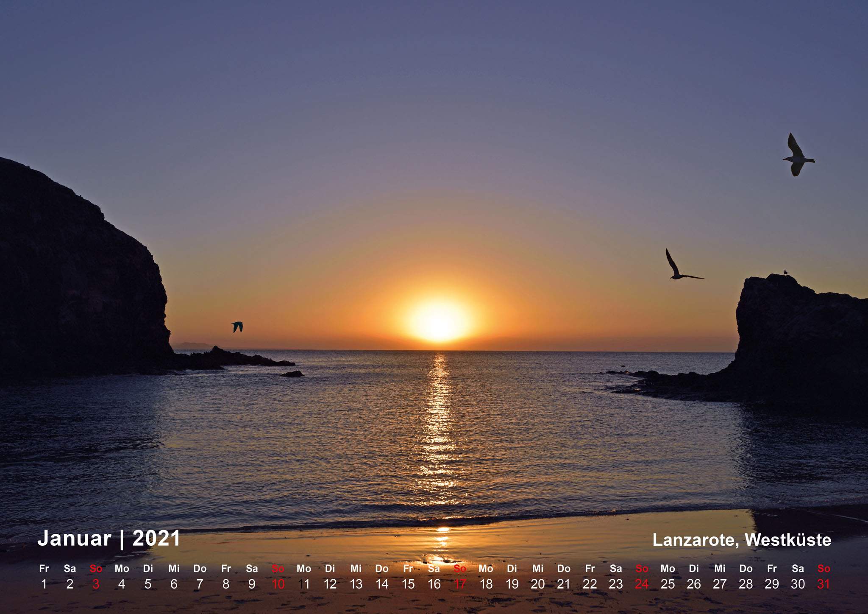Screen dimensions: 868x614
Task: Click the 'Do' label above date 14
Action: 382,568
